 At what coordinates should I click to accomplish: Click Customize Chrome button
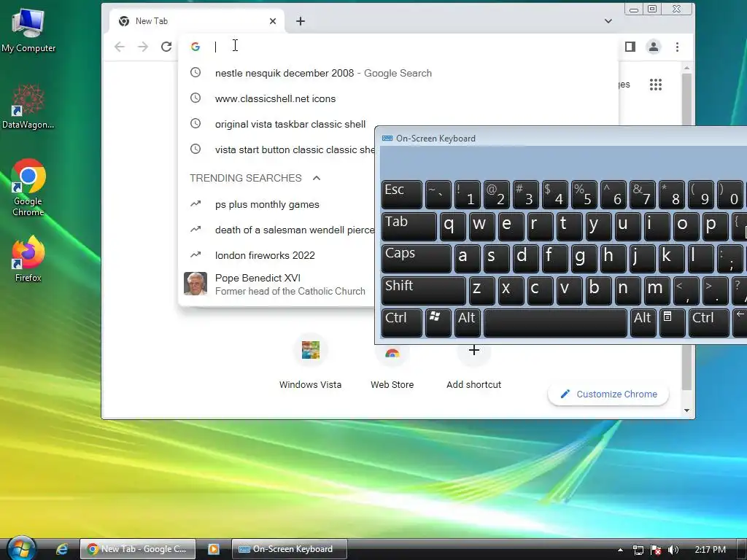click(608, 394)
